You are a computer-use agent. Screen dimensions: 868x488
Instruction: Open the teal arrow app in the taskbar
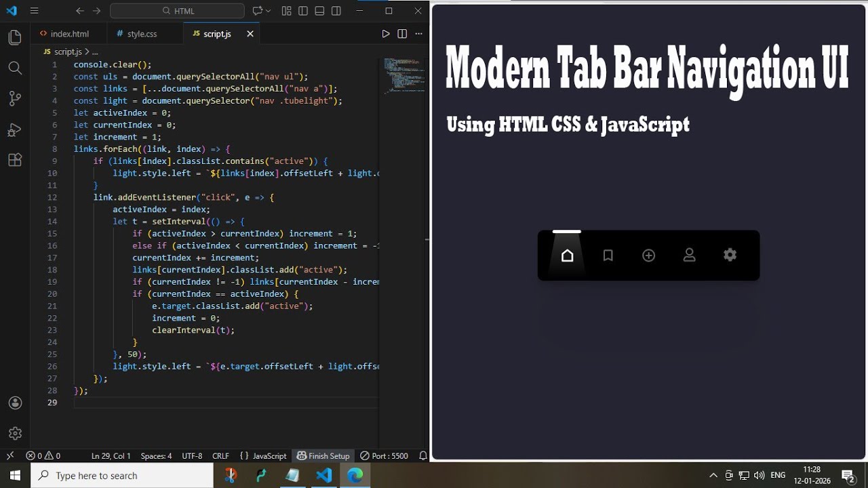pos(262,475)
